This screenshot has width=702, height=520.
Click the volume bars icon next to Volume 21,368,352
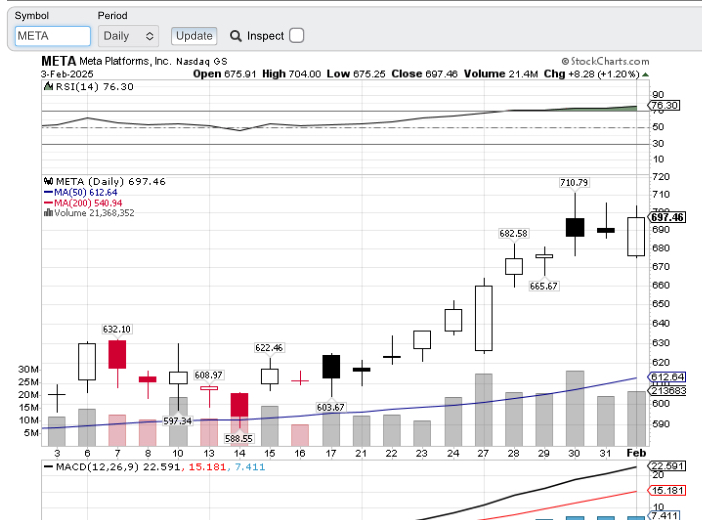[x=48, y=213]
